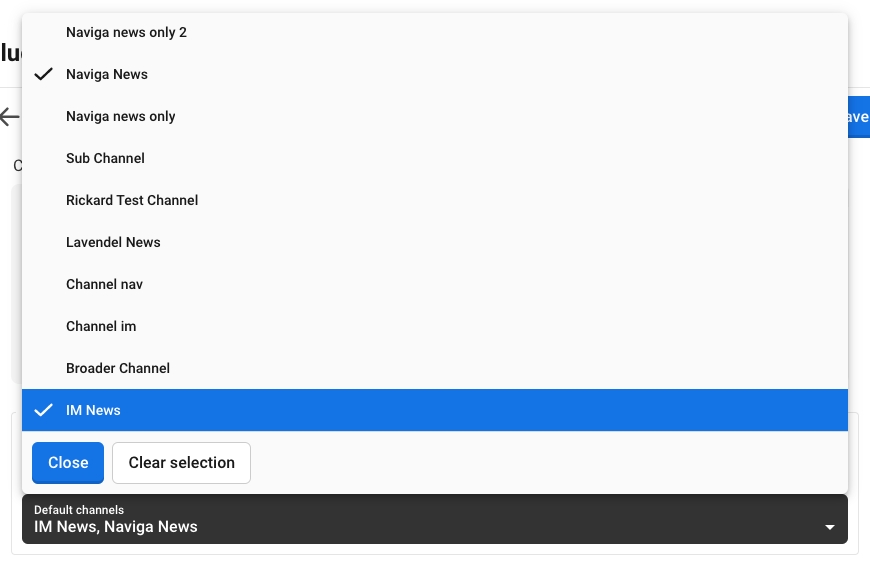Pick the Broader Channel option
870x566 pixels.
tap(118, 368)
